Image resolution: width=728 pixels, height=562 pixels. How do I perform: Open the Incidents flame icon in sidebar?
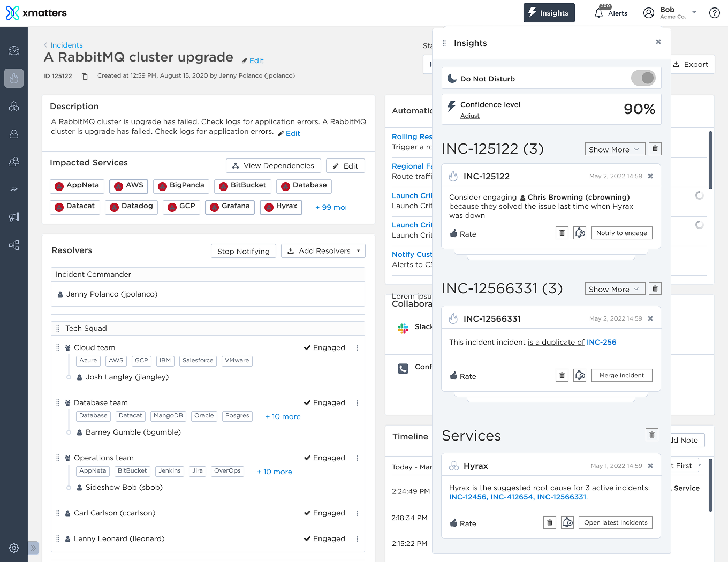14,78
